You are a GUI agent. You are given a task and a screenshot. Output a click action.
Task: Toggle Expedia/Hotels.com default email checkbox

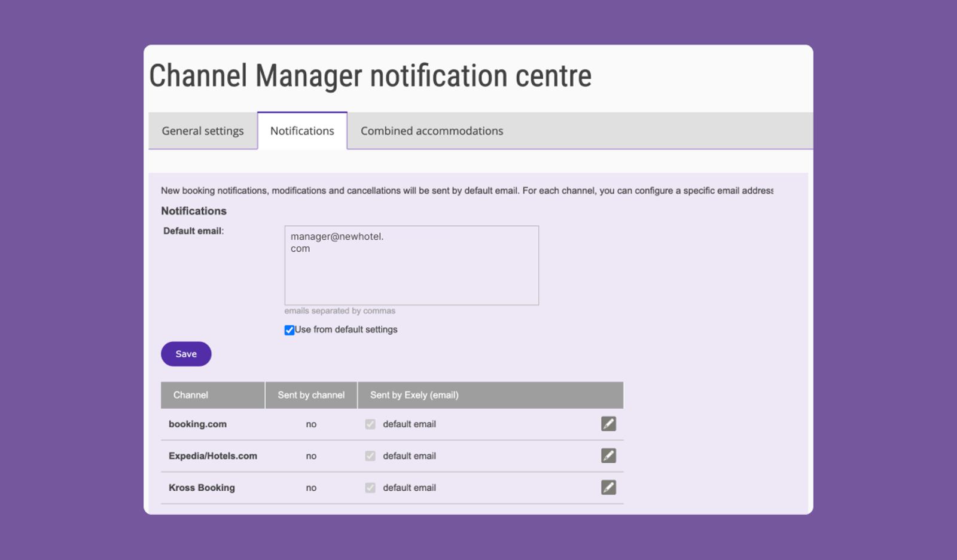pos(370,455)
